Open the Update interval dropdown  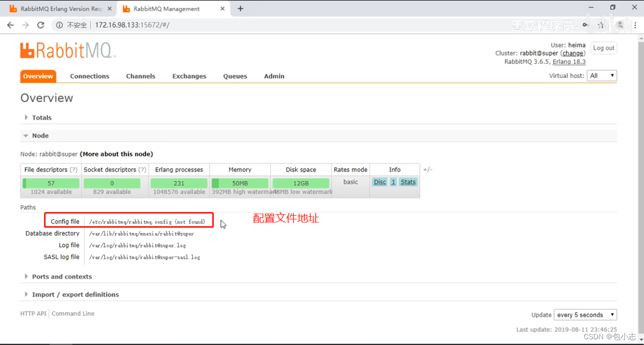(585, 315)
